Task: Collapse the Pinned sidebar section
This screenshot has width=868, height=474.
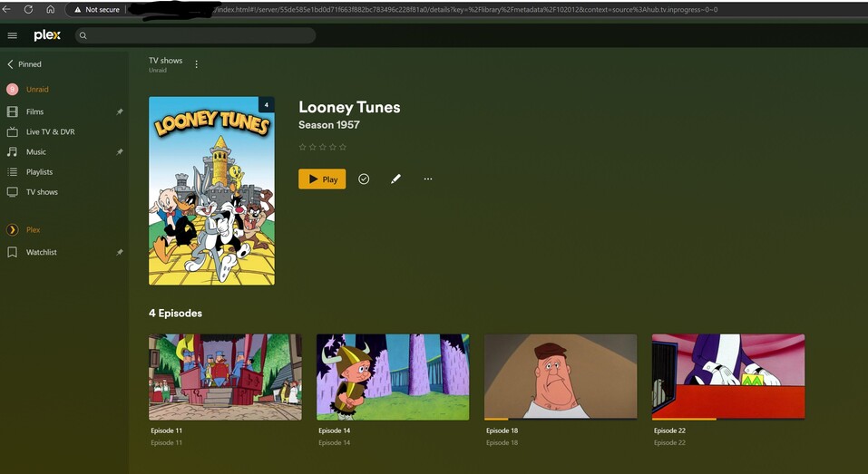Action: tap(24, 64)
